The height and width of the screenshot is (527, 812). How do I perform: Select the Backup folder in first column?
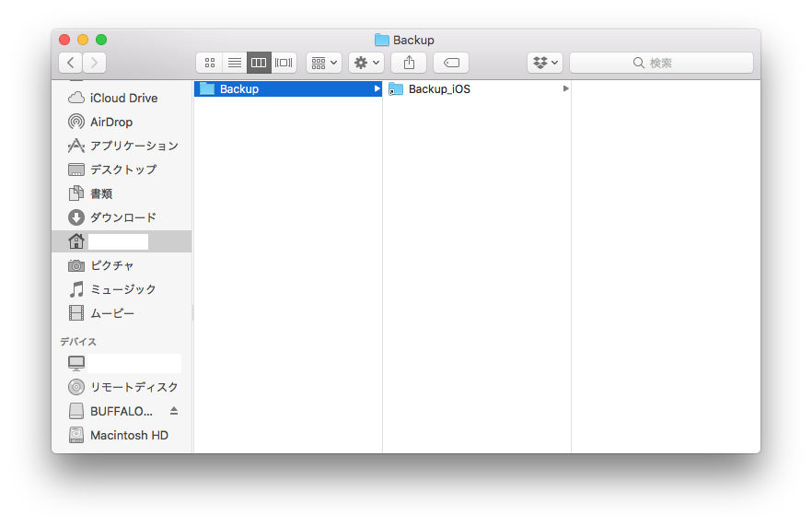(x=288, y=89)
